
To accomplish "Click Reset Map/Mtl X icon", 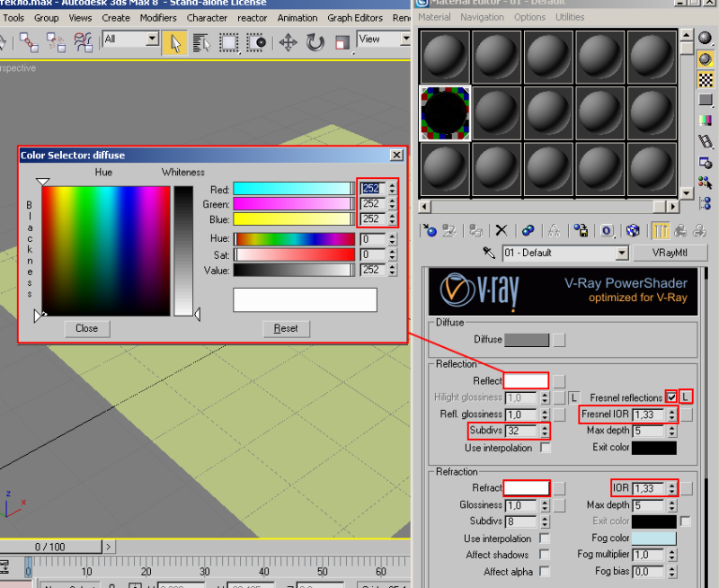I will pyautogui.click(x=502, y=230).
